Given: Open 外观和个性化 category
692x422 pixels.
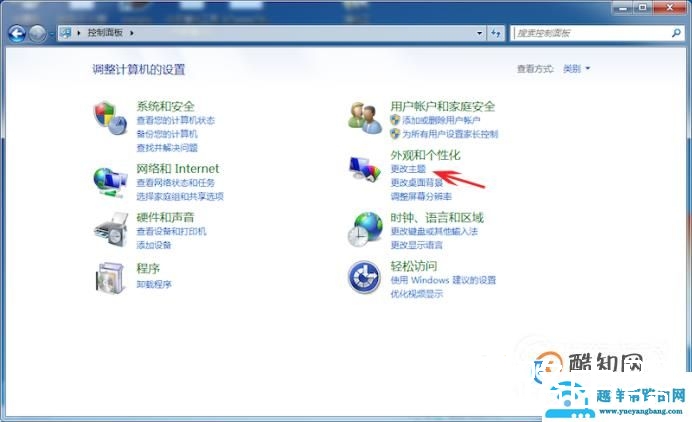Looking at the screenshot, I should coord(425,154).
